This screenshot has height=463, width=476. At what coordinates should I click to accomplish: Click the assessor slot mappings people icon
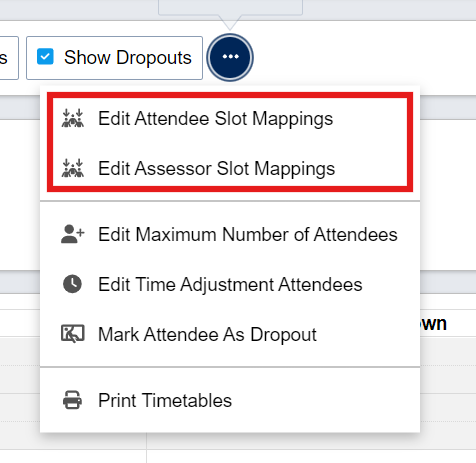(73, 168)
